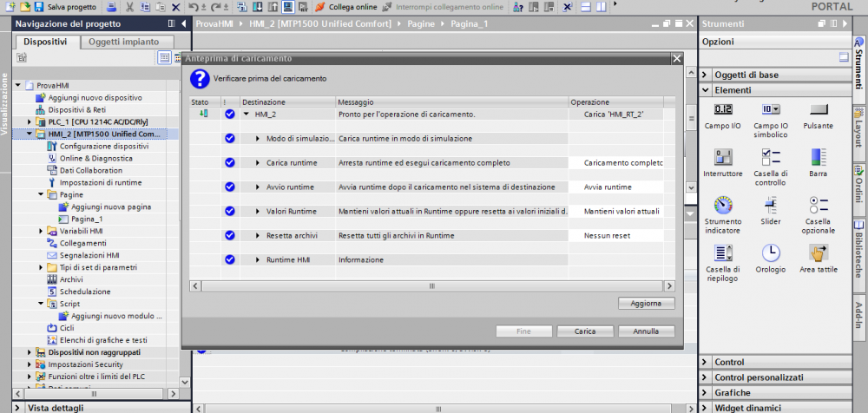868x413 pixels.
Task: Expand the Valori Runtime row
Action: point(258,212)
